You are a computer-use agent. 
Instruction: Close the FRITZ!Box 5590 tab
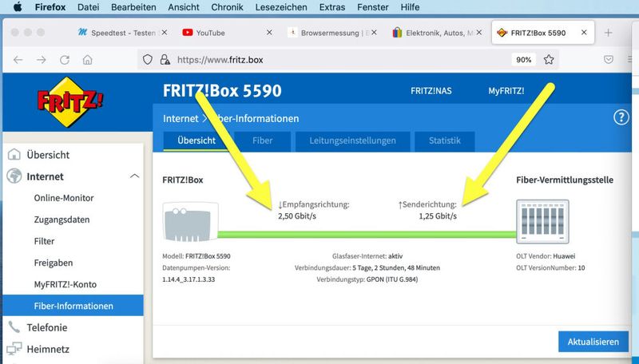(584, 33)
